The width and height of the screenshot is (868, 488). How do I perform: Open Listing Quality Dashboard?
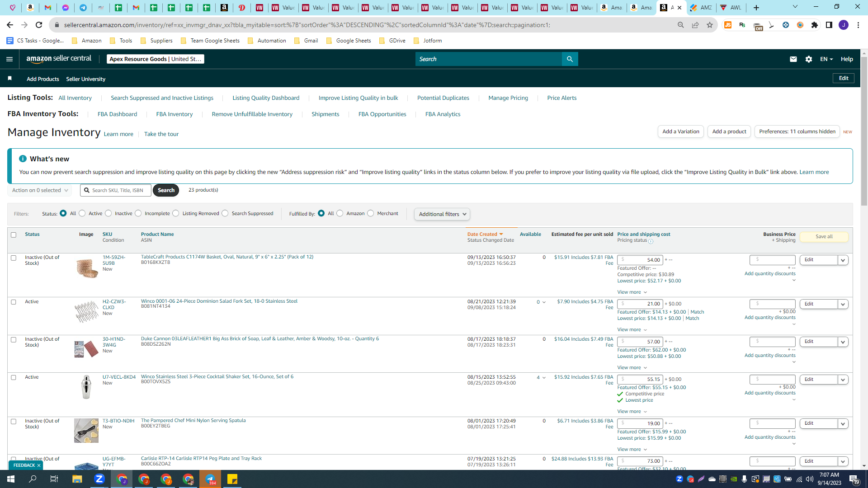266,98
